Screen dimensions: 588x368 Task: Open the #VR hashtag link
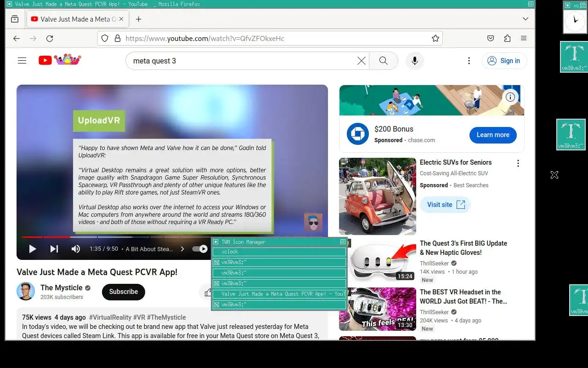point(139,317)
